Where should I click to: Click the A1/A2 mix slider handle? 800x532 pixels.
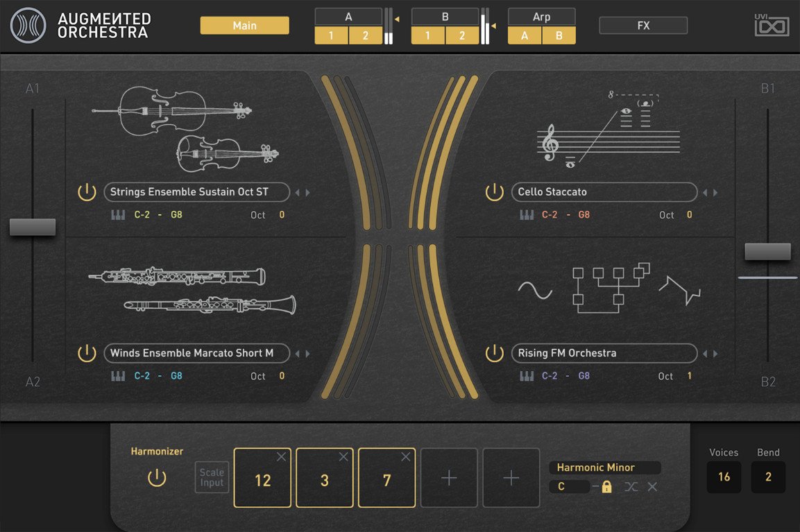(x=33, y=227)
